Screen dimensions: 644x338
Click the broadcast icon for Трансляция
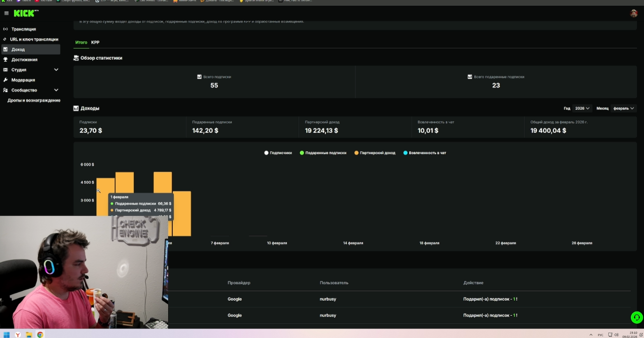pyautogui.click(x=5, y=29)
